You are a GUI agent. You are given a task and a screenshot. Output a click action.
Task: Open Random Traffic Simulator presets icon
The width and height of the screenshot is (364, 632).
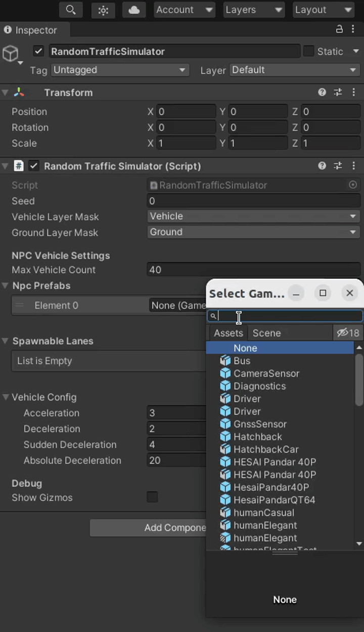(x=338, y=165)
